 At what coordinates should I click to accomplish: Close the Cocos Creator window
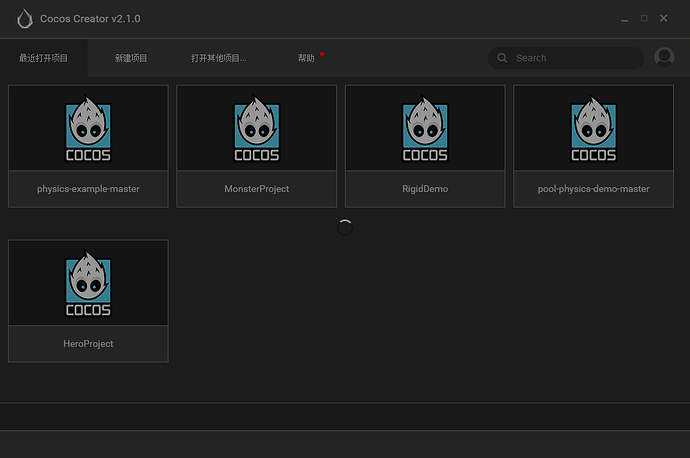[x=664, y=18]
